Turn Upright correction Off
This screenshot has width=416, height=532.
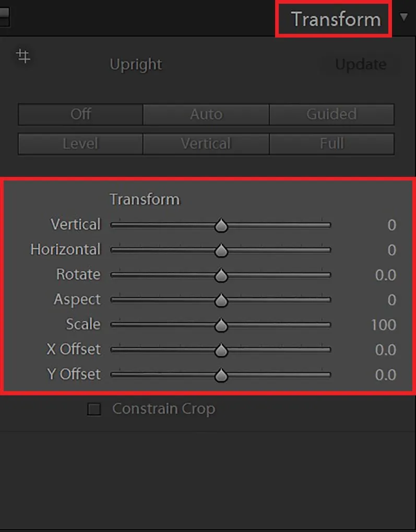point(80,114)
